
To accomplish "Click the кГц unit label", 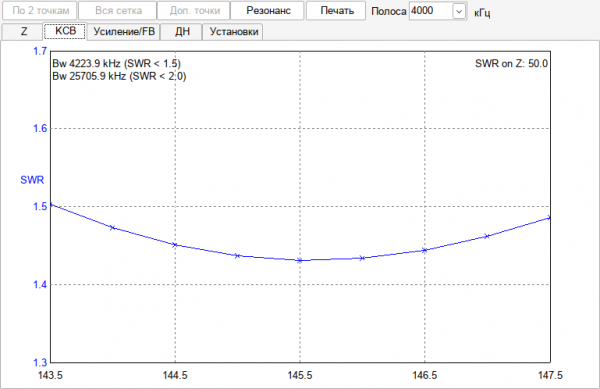I will [482, 13].
